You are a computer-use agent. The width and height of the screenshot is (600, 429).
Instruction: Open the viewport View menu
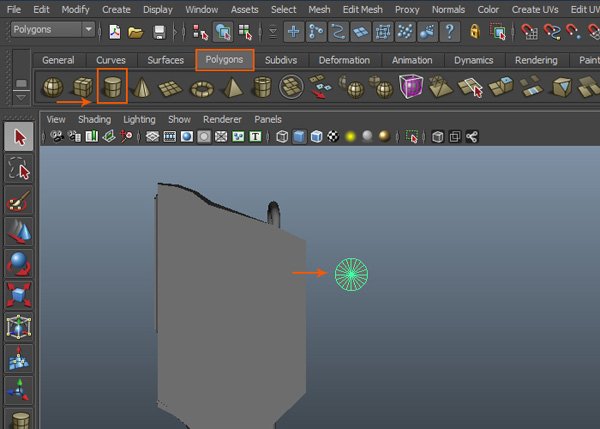click(x=56, y=119)
